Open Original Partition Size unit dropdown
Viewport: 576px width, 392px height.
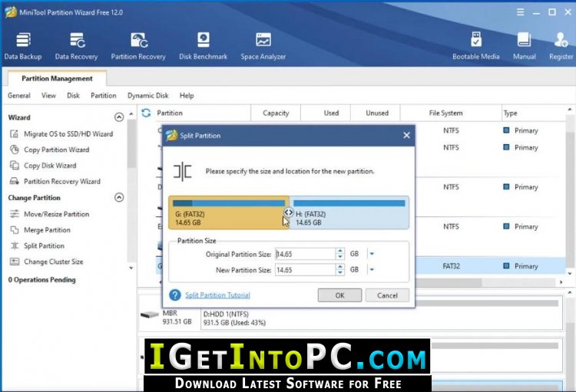click(372, 254)
